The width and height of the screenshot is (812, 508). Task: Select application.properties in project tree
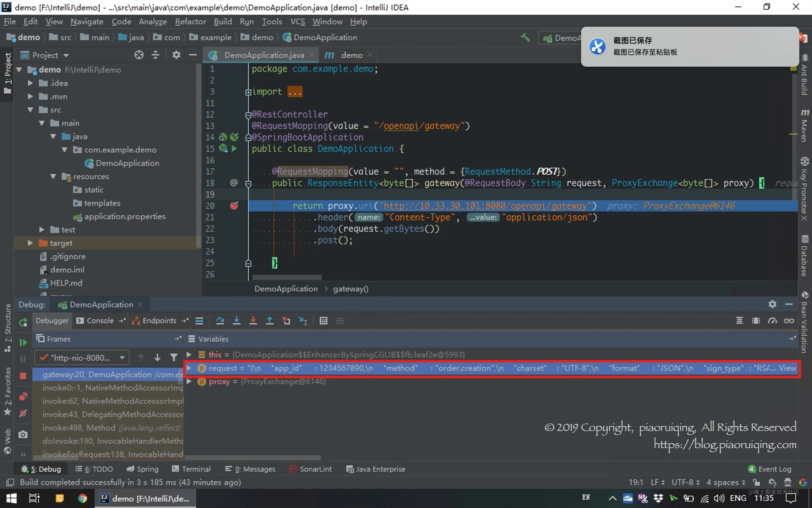[x=125, y=216]
